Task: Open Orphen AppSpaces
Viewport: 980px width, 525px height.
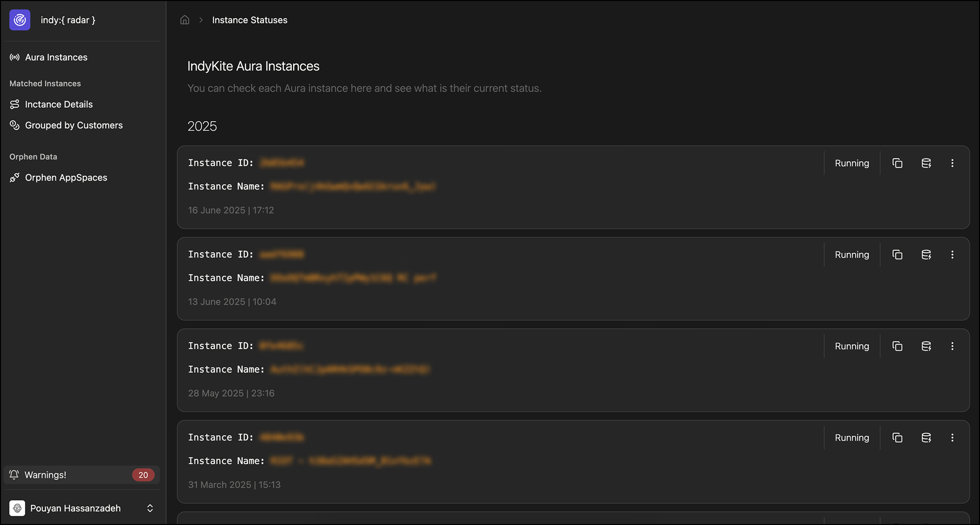Action: [66, 177]
